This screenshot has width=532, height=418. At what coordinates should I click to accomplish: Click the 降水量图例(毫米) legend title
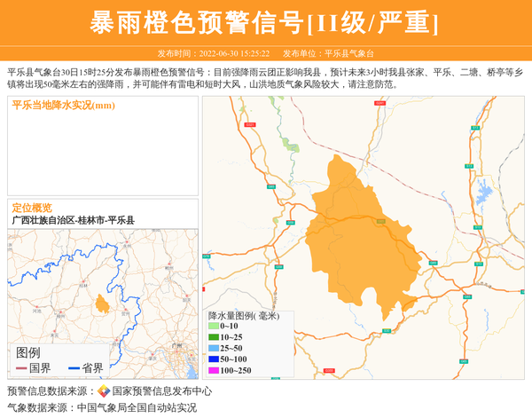[x=243, y=315]
